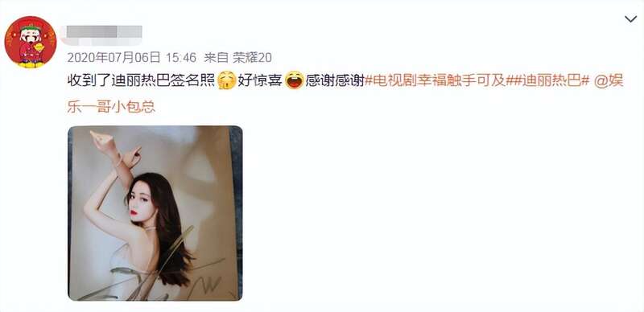Image resolution: width=644 pixels, height=312 pixels.
Task: Open the hashtag #迪丽热巴#
Action: [551, 81]
